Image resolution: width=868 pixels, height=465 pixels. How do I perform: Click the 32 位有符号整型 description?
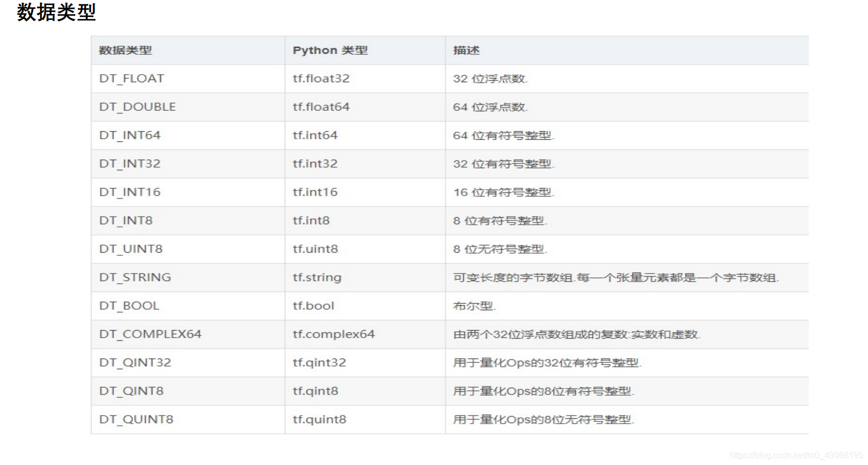tap(504, 164)
